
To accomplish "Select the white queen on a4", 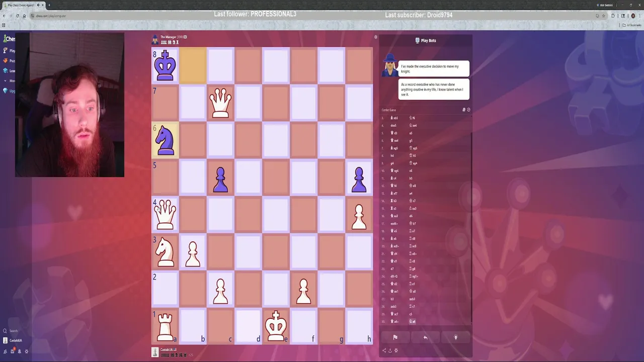I will pyautogui.click(x=165, y=215).
